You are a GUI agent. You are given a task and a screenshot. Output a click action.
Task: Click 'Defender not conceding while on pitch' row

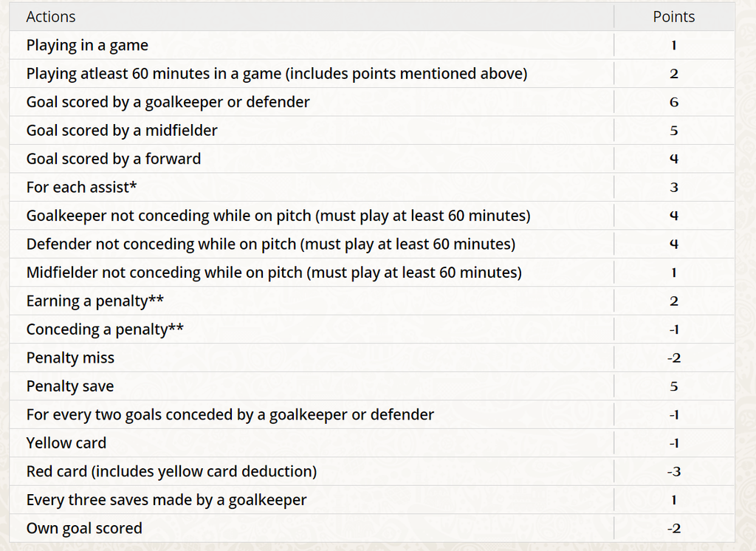click(x=372, y=244)
